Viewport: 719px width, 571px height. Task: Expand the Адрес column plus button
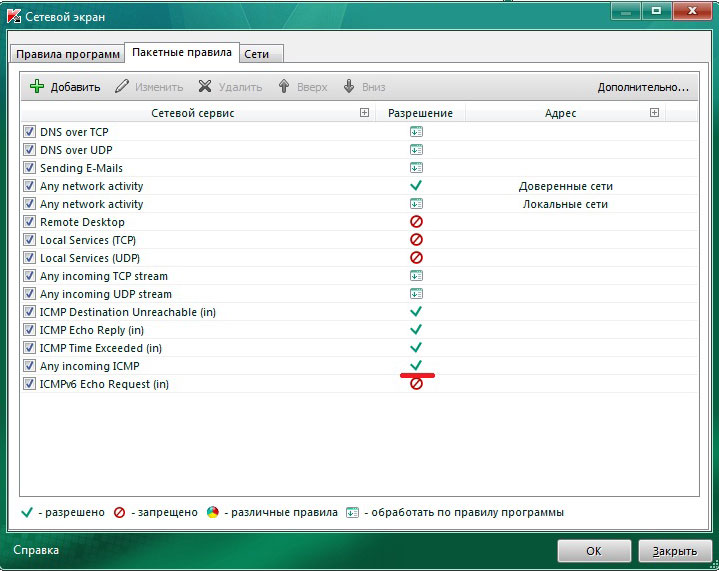(654, 113)
